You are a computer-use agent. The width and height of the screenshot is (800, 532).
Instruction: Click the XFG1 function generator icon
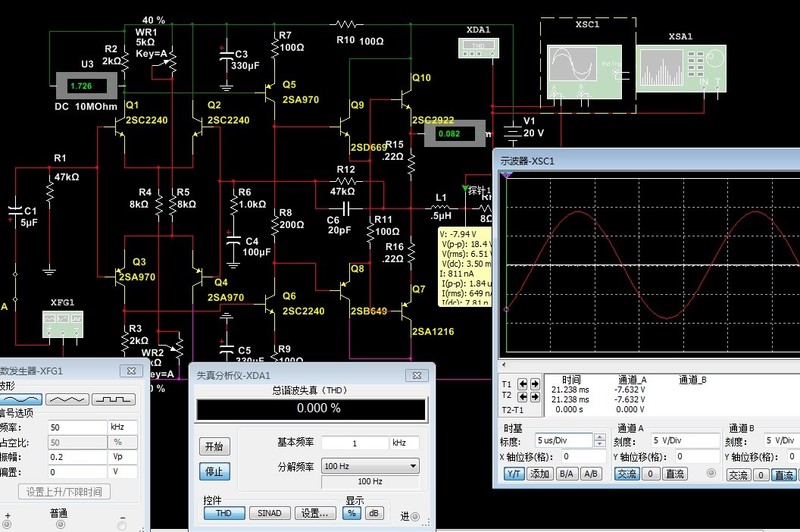(63, 324)
